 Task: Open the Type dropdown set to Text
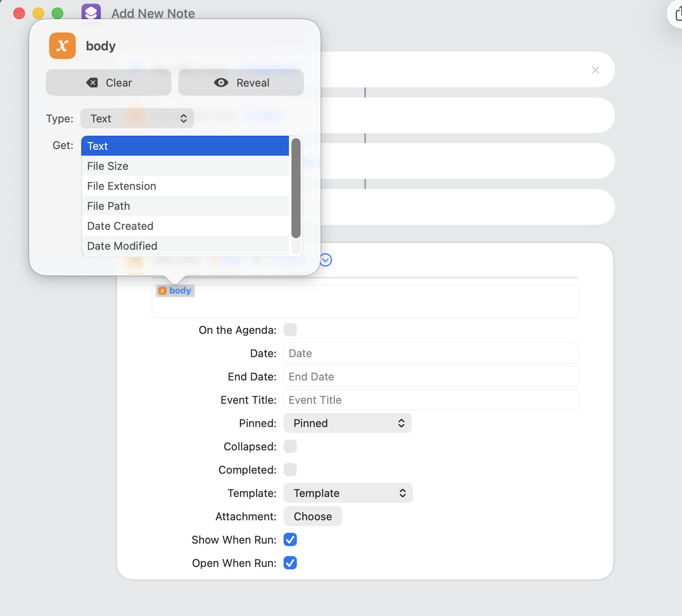(x=137, y=119)
